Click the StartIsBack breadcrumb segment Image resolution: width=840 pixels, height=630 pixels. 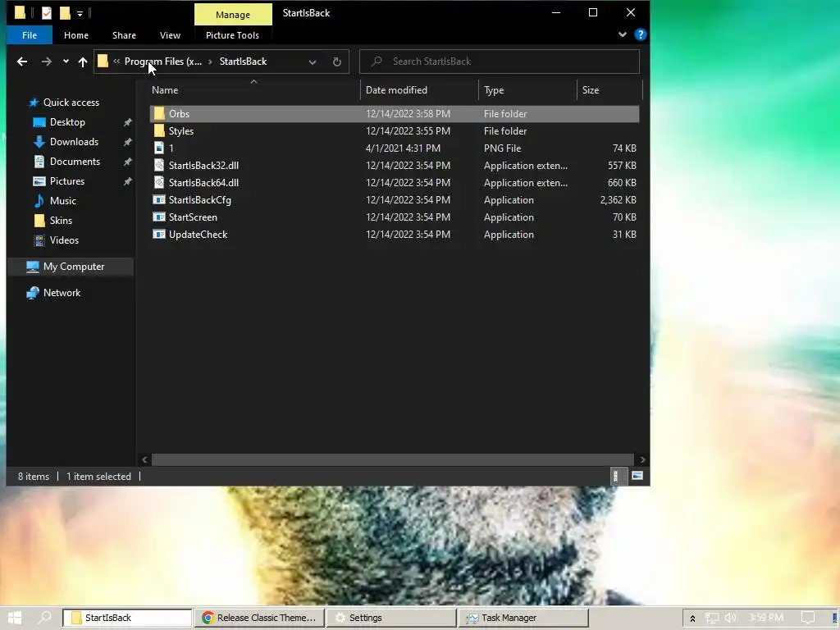point(243,62)
